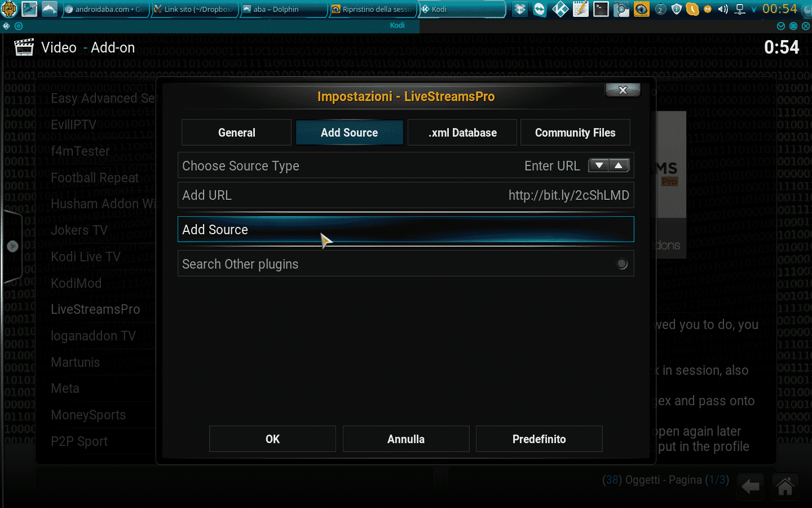Confirm settings with the OK button

[x=272, y=439]
